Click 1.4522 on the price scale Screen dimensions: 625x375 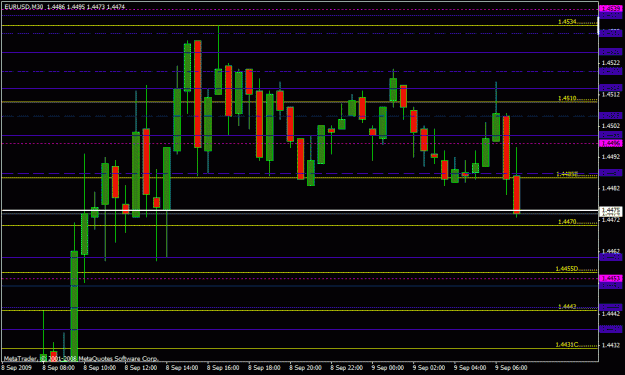(x=610, y=63)
